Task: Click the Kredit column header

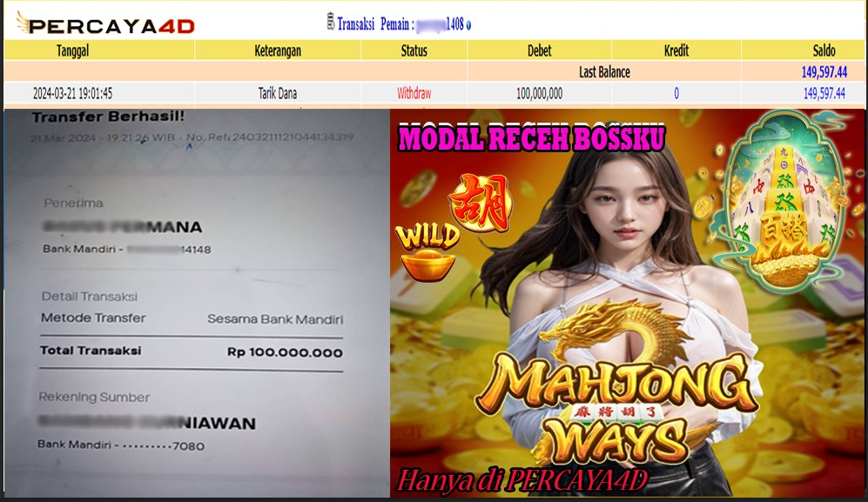Action: click(x=676, y=50)
